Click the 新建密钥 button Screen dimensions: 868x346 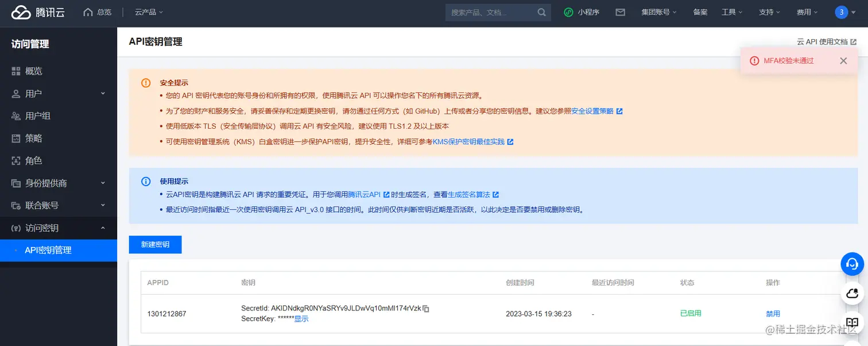[x=155, y=244]
